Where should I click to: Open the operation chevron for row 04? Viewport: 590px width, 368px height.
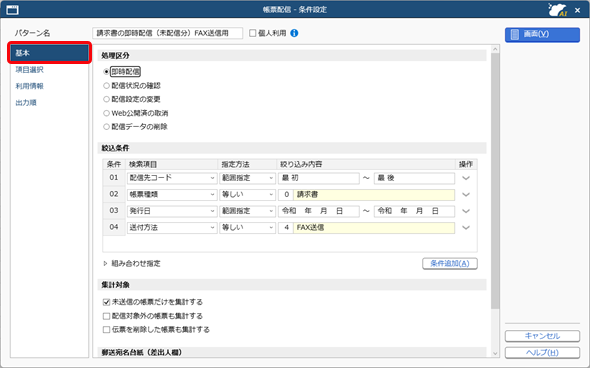(466, 228)
